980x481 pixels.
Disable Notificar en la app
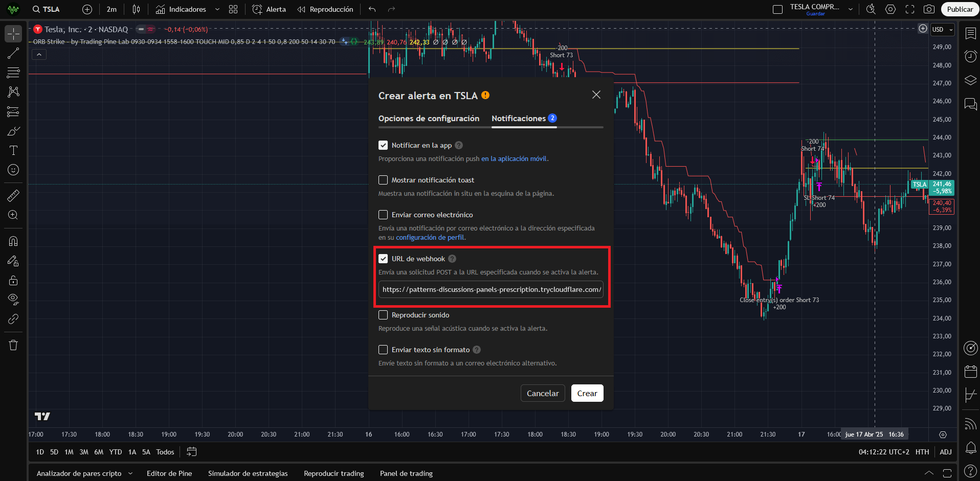(x=383, y=145)
